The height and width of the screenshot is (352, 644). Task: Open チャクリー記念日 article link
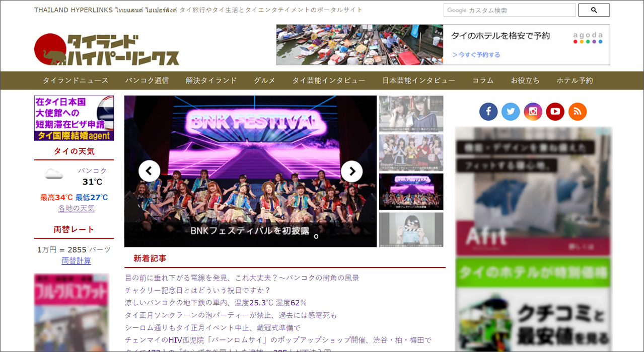pos(197,290)
